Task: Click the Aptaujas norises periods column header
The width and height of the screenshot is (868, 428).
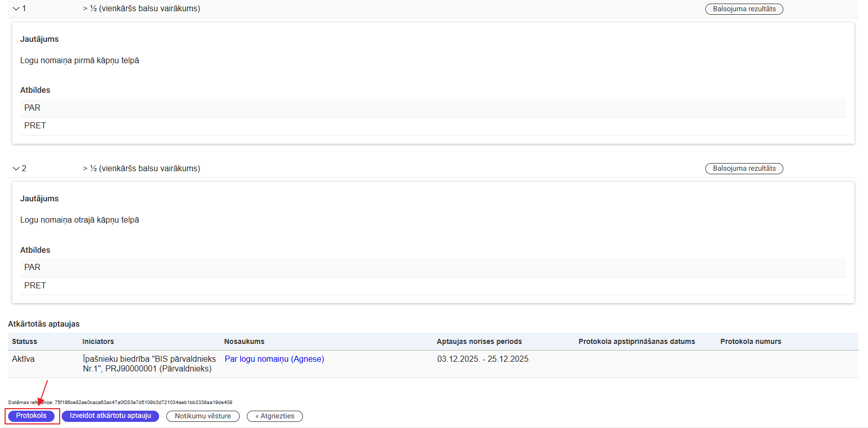Action: [479, 342]
